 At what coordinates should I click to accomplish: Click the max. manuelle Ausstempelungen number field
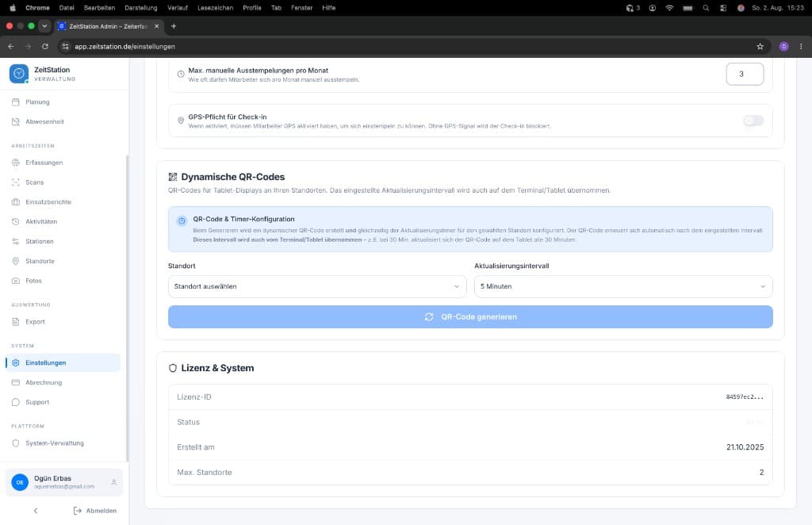(744, 74)
